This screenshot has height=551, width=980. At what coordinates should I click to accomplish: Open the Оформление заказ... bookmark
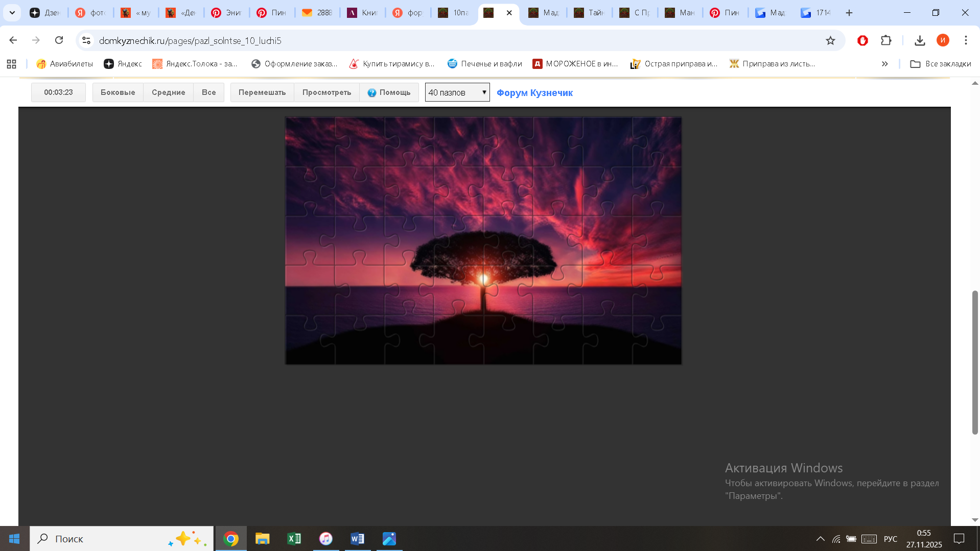[294, 64]
